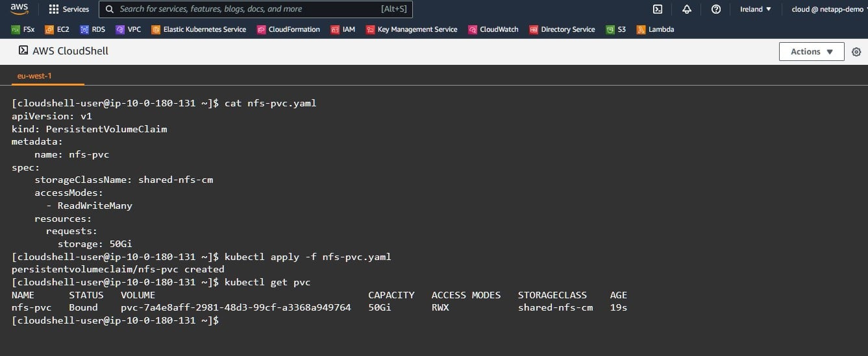Image resolution: width=868 pixels, height=356 pixels.
Task: Open the EC2 bookmark shortcut
Action: click(x=57, y=29)
